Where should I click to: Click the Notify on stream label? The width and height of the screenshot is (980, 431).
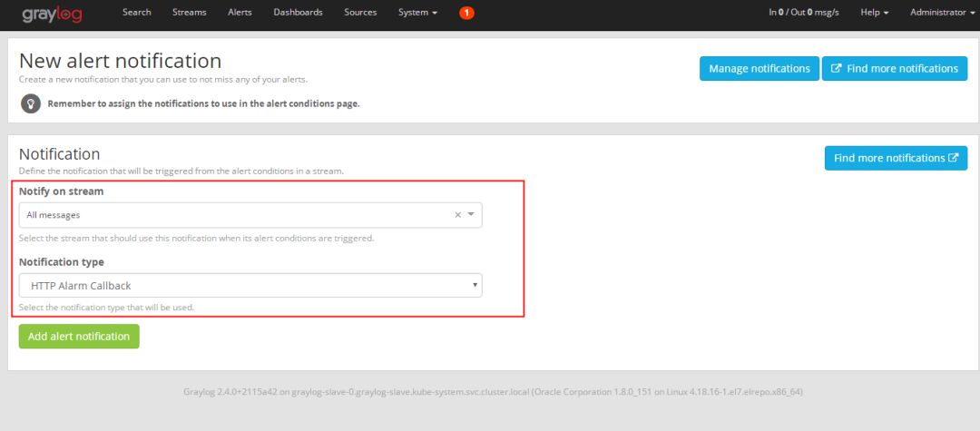[62, 191]
